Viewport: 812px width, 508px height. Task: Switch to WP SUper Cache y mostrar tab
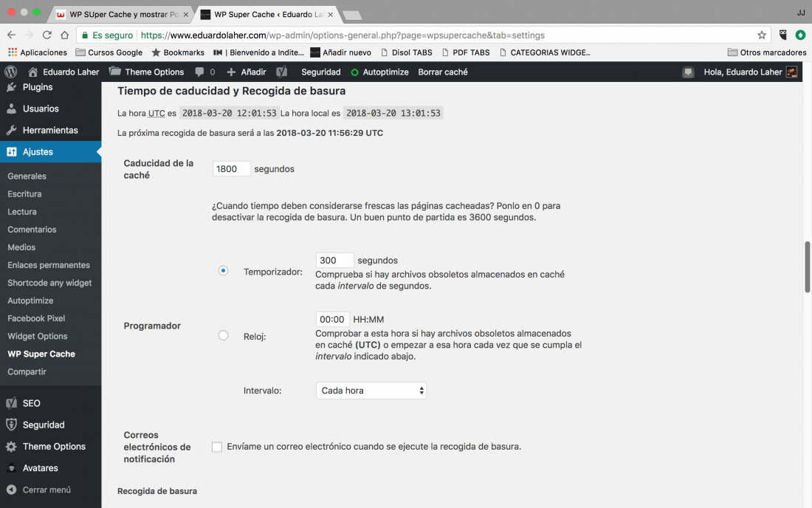pos(123,15)
